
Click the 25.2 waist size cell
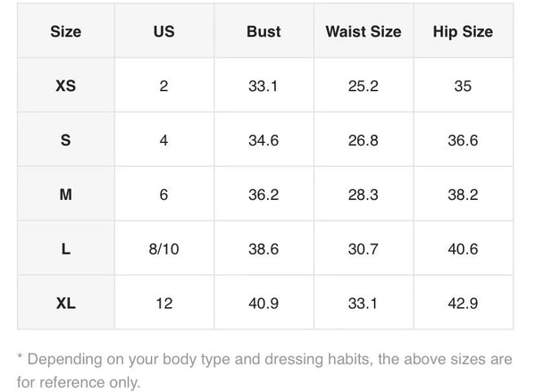point(363,87)
